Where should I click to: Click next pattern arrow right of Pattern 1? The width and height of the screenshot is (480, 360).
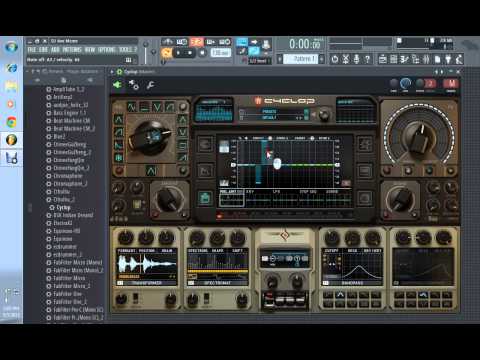point(322,59)
